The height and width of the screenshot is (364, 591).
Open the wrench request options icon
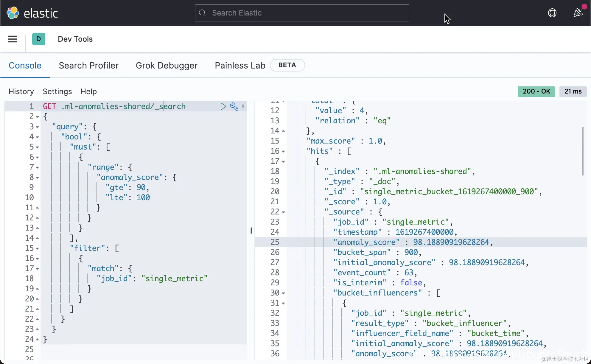pyautogui.click(x=234, y=106)
